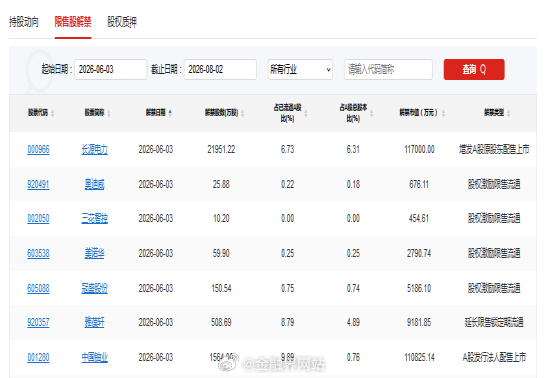Open stock code 001280 link

click(38, 357)
